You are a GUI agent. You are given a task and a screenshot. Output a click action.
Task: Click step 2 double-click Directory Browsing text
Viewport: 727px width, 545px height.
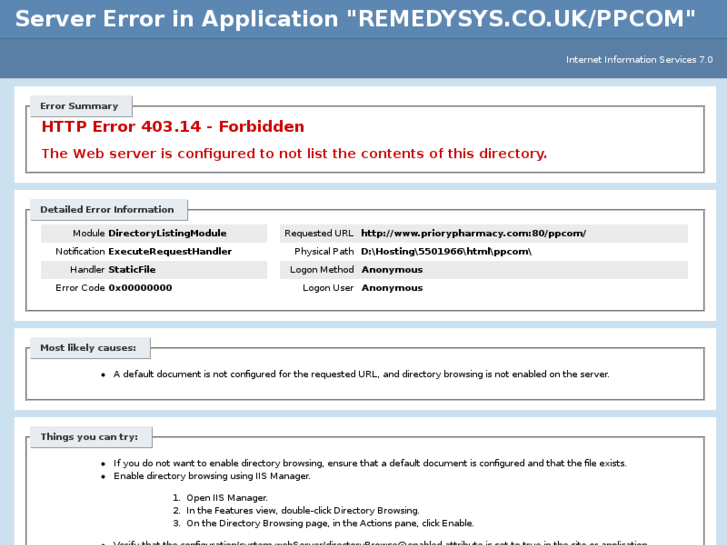(303, 510)
